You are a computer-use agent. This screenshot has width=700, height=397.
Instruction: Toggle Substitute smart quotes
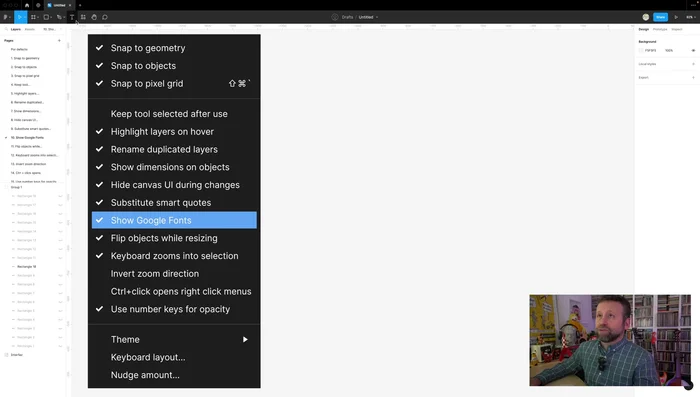[174, 203]
